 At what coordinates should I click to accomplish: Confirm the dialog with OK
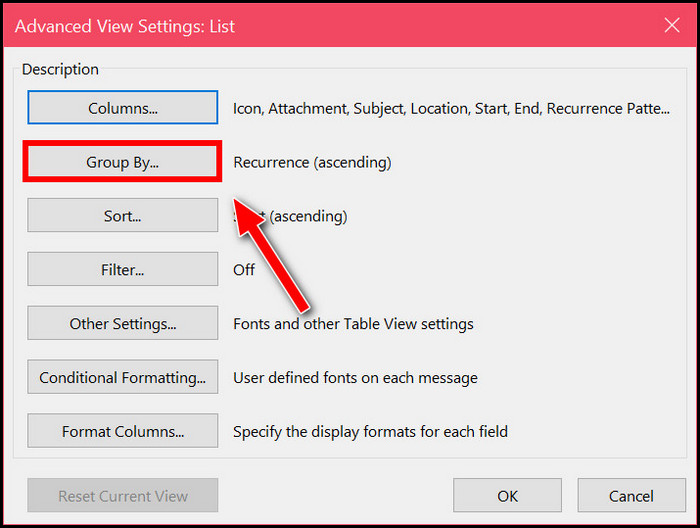[507, 495]
